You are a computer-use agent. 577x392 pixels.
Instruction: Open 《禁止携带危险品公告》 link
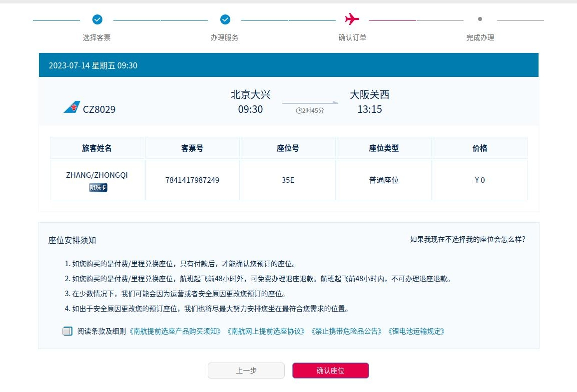pyautogui.click(x=347, y=331)
